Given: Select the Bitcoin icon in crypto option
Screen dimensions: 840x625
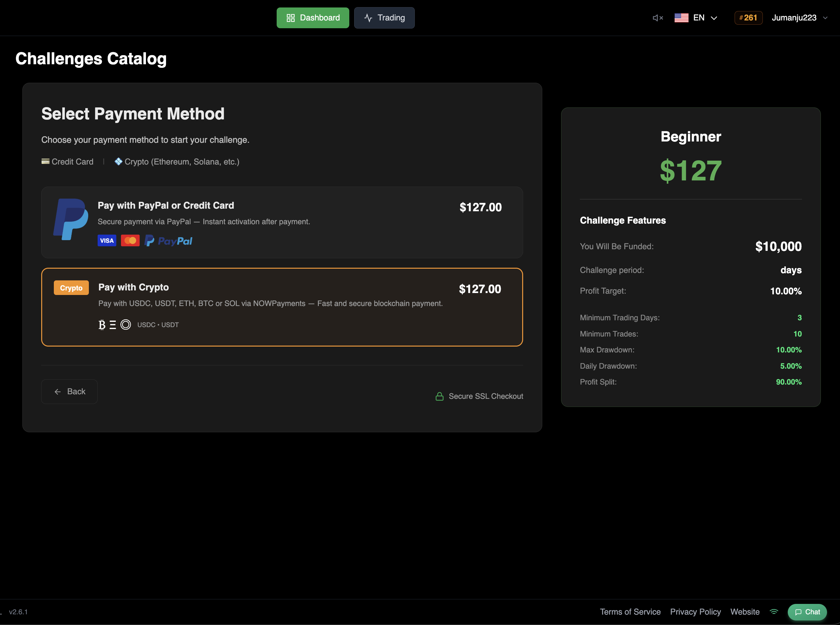Looking at the screenshot, I should click(x=101, y=324).
